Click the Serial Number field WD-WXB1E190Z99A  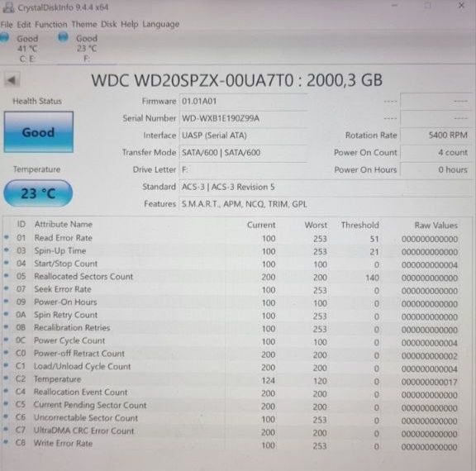click(244, 118)
